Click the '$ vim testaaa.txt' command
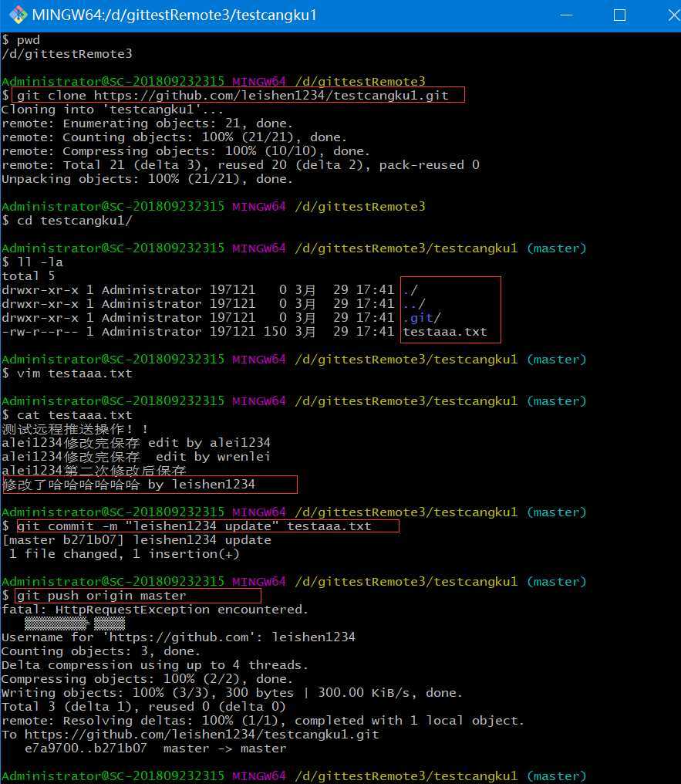 pyautogui.click(x=67, y=373)
